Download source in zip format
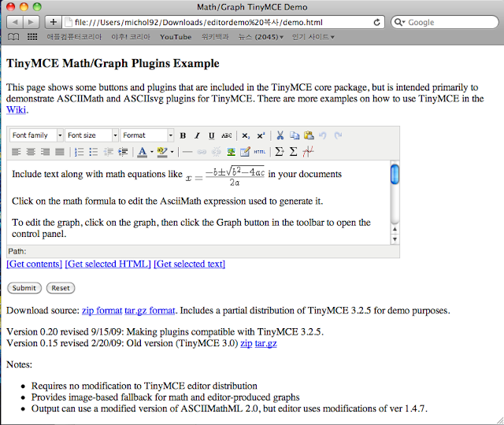 tap(102, 311)
